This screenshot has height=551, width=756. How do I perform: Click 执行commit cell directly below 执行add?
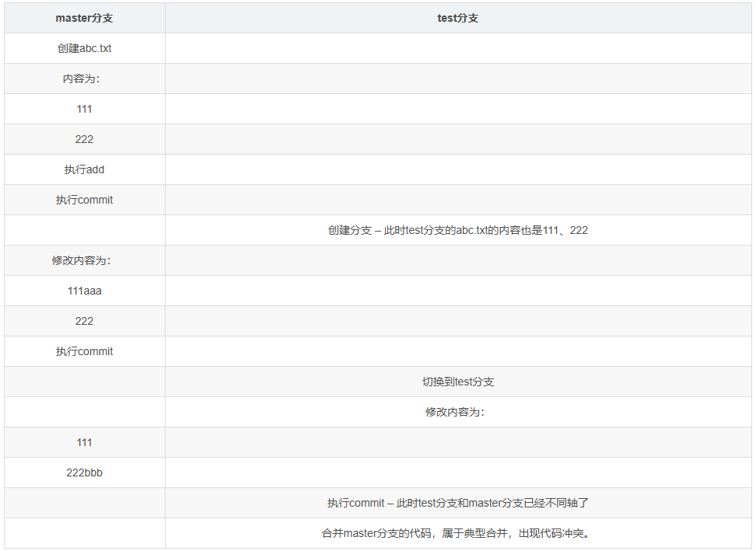(84, 200)
